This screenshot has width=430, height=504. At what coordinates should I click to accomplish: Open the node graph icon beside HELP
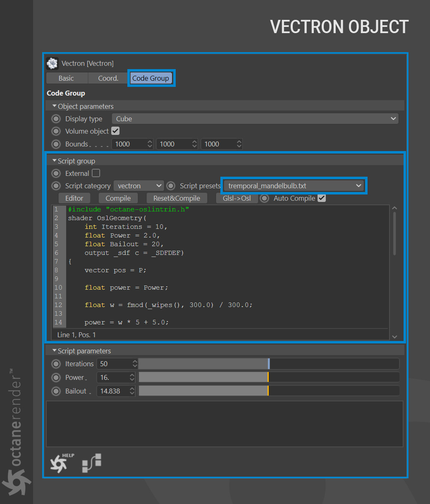(x=91, y=463)
